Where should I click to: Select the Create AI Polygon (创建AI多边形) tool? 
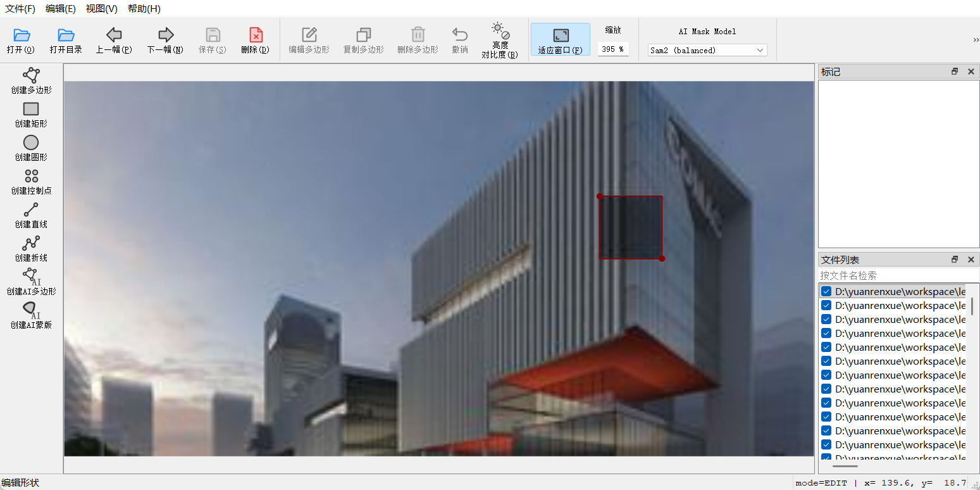[x=31, y=282]
